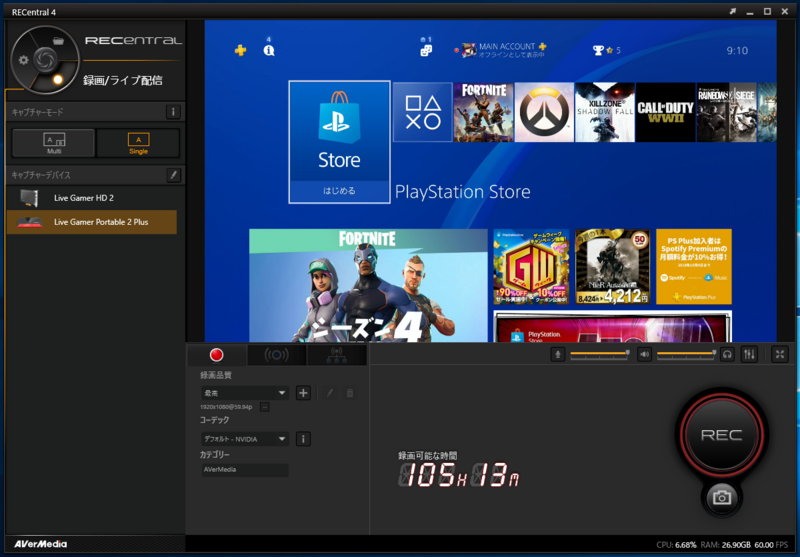Start recording with the REC button
The width and height of the screenshot is (800, 557).
[721, 435]
